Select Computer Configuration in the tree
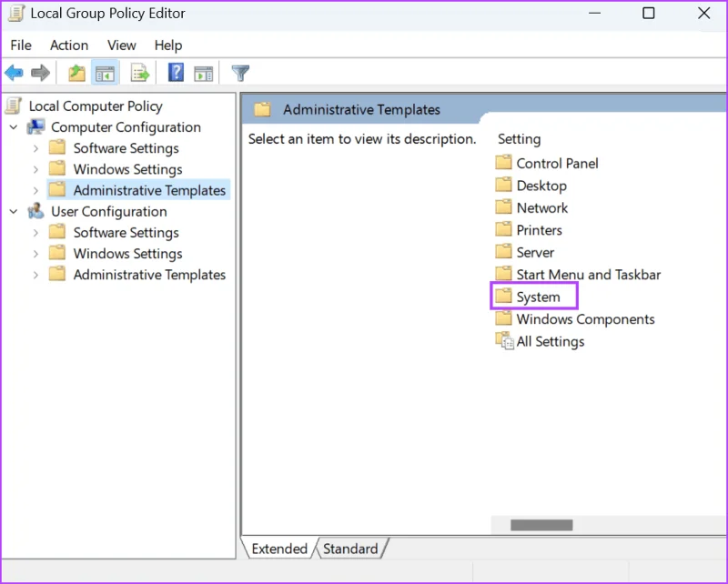Screen dimensions: 728x584 126,126
